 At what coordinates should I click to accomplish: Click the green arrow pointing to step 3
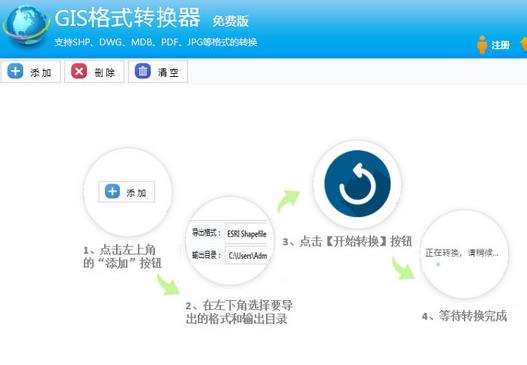coord(288,201)
